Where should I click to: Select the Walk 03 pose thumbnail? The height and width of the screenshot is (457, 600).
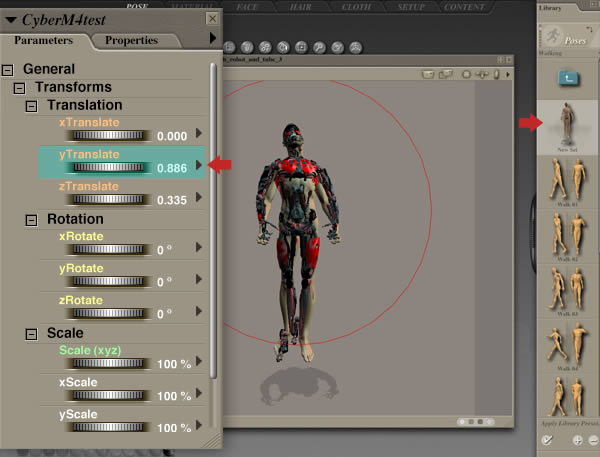coord(567,291)
